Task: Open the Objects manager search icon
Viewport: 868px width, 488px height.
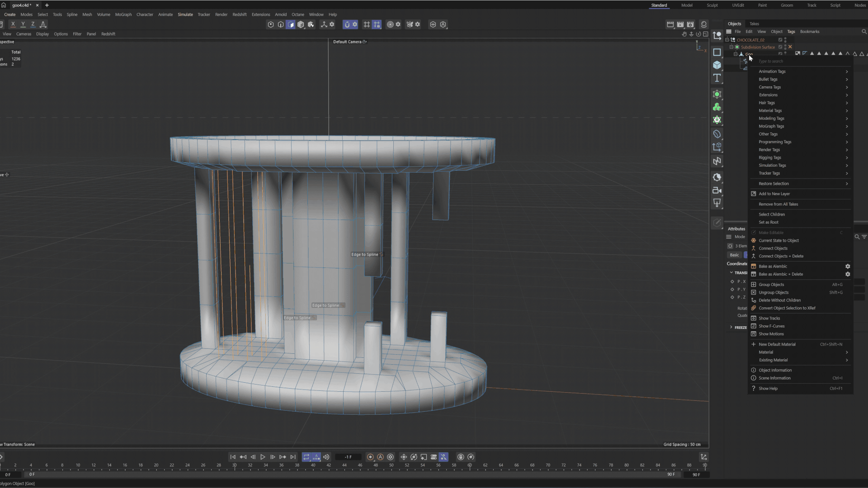Action: (864, 32)
